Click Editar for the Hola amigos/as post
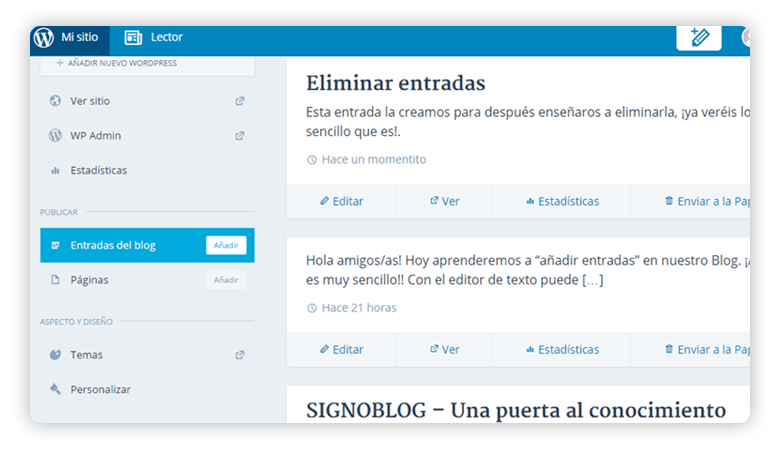This screenshot has width=780, height=450. pos(342,349)
